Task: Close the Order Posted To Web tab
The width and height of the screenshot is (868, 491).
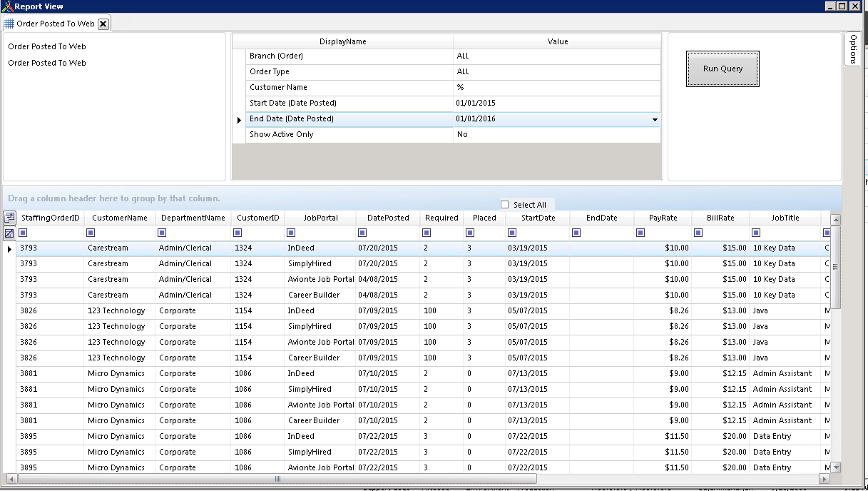Action: tap(103, 24)
